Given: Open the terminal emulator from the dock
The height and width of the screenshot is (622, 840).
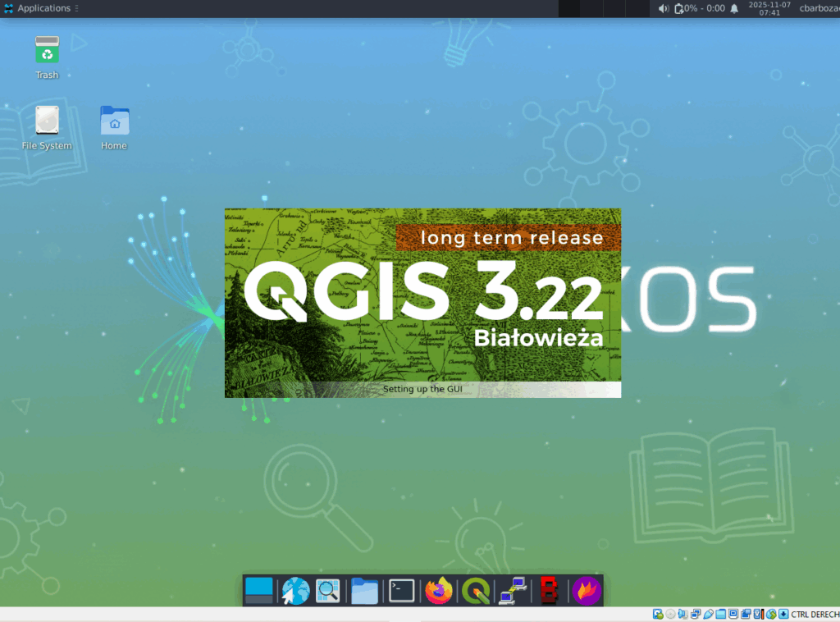Looking at the screenshot, I should tap(401, 591).
